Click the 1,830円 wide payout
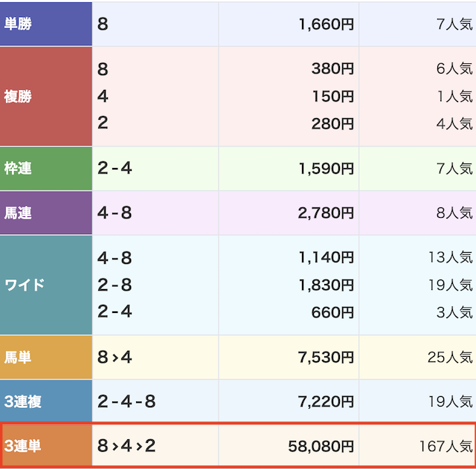The image size is (476, 469). (x=327, y=285)
